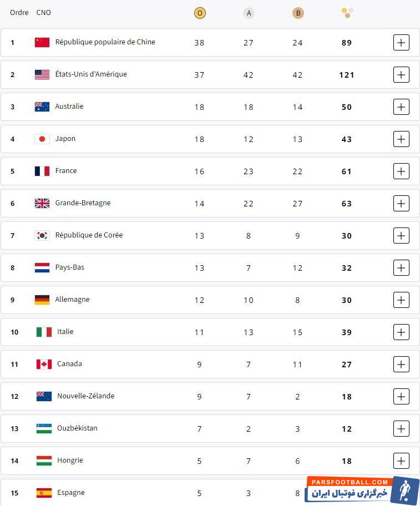The image size is (420, 506).
Task: Click the silver medal column icon
Action: click(249, 13)
